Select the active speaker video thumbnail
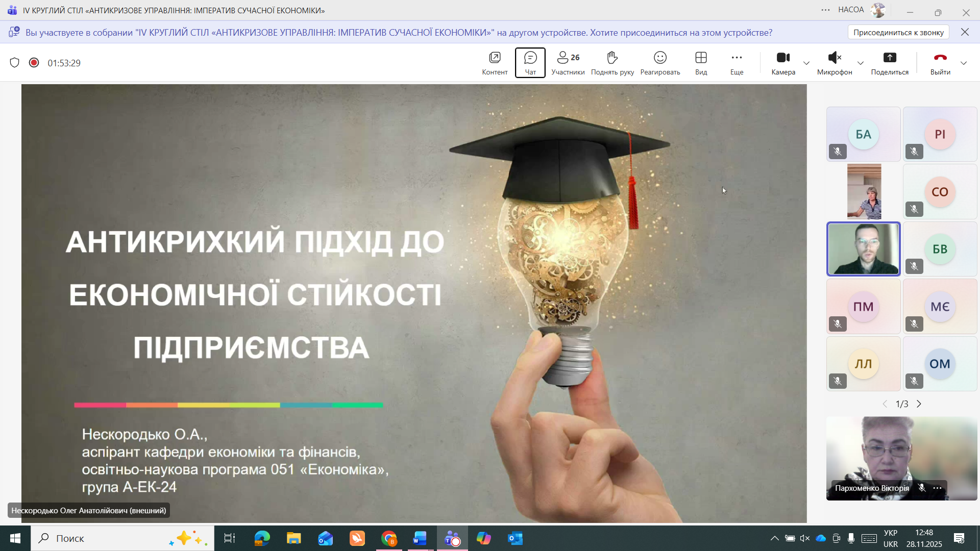980x551 pixels. (863, 249)
